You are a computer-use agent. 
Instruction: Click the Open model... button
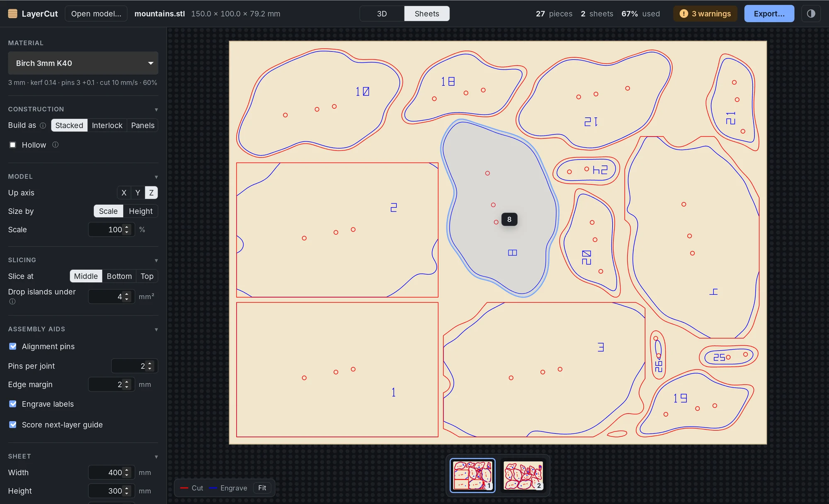pyautogui.click(x=96, y=14)
